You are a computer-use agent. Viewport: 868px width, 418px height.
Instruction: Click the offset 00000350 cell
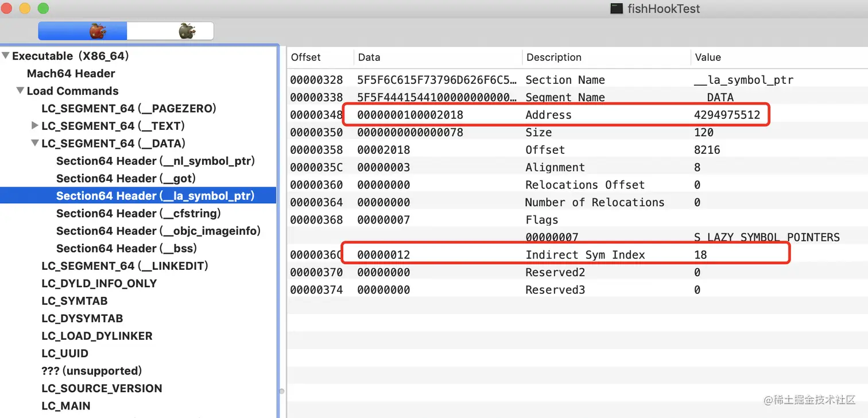316,132
